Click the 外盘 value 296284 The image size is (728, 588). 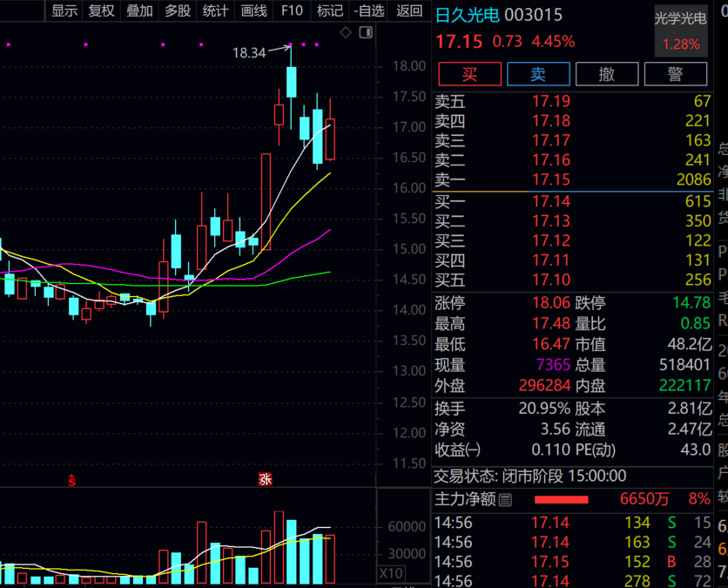click(x=544, y=386)
